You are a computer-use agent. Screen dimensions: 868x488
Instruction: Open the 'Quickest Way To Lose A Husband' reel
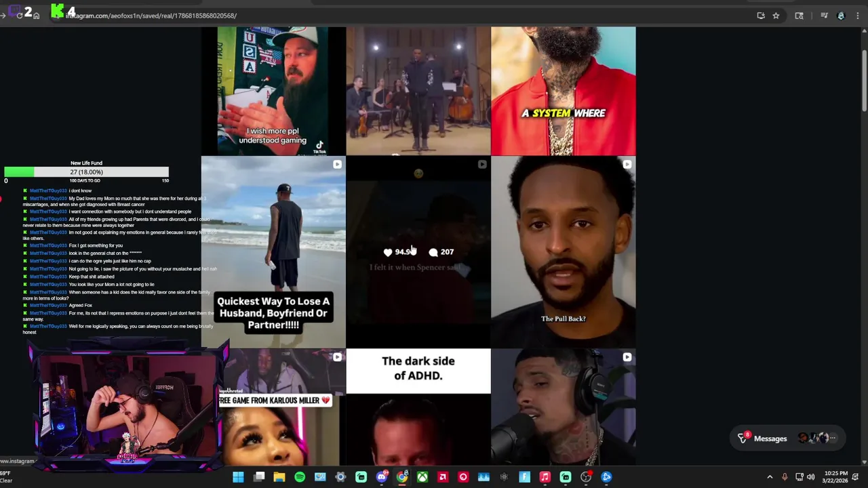[x=273, y=252]
